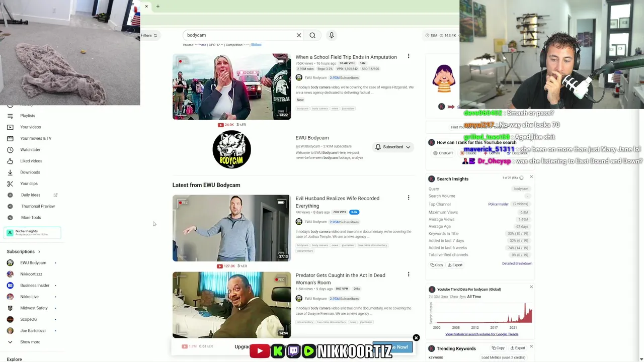The image size is (644, 362).
Task: Open More Tools in sidebar
Action: pyautogui.click(x=31, y=218)
